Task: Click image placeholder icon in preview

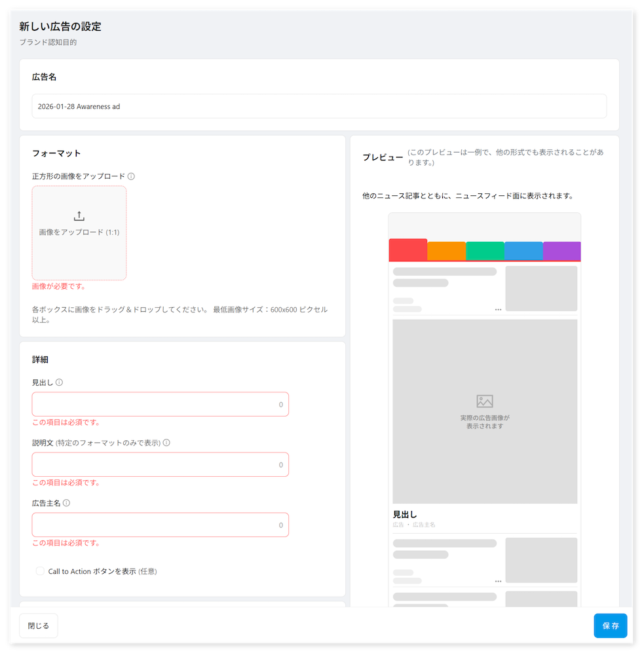Action: click(x=485, y=402)
